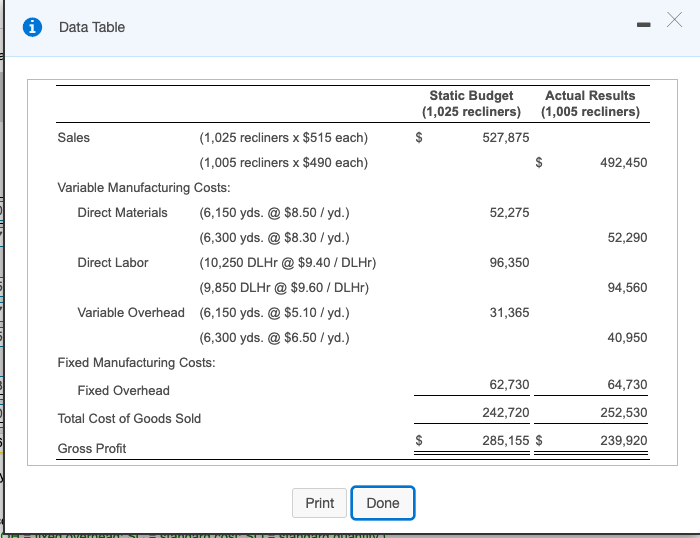This screenshot has height=538, width=700.
Task: Minimize the Data Table dialog
Action: [643, 25]
